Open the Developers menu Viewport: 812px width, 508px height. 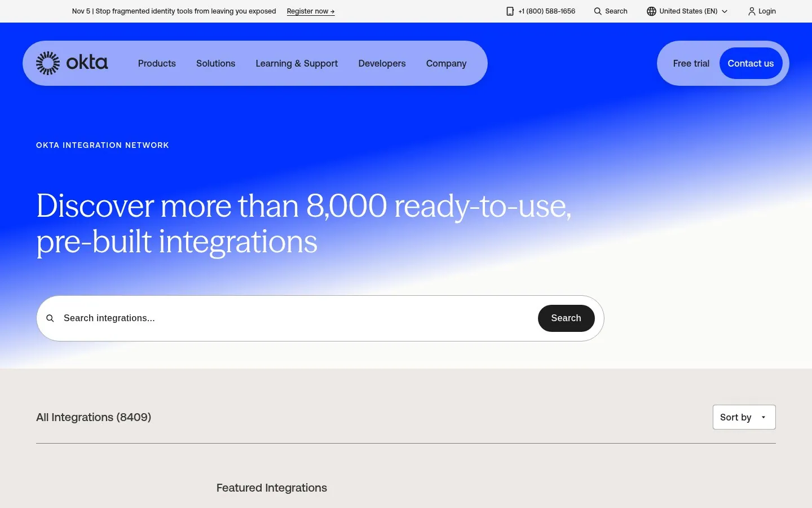[382, 63]
